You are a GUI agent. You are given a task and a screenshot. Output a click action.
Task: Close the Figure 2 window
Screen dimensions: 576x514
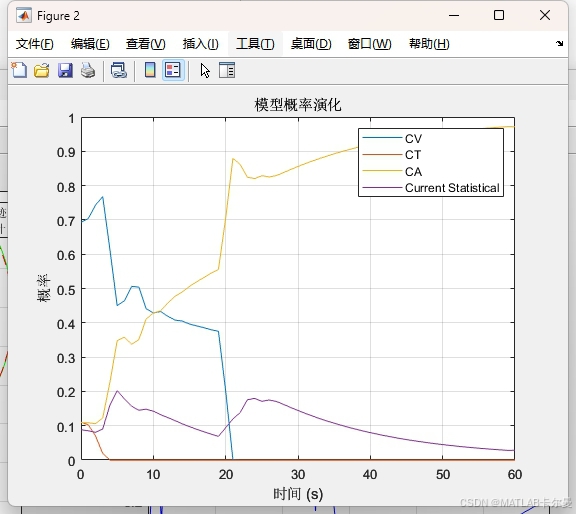coord(545,15)
